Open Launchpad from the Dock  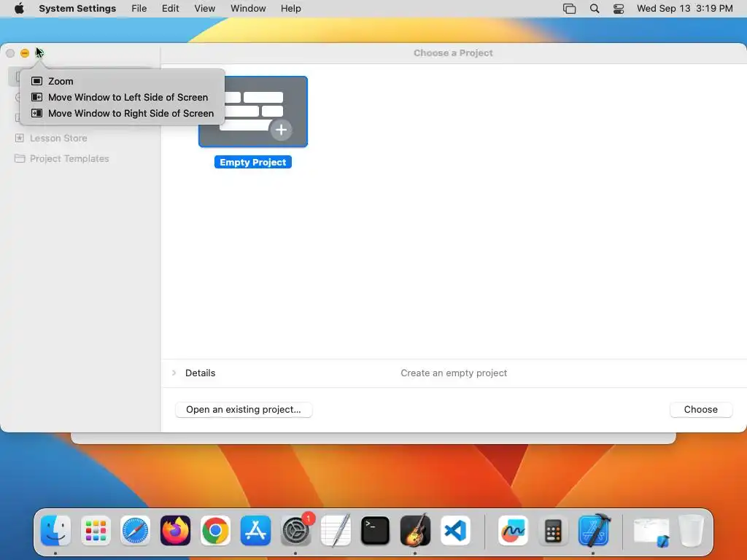point(96,531)
